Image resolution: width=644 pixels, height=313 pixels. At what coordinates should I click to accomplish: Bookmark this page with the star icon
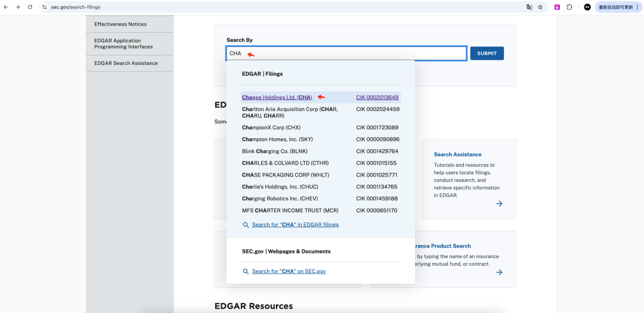(540, 7)
